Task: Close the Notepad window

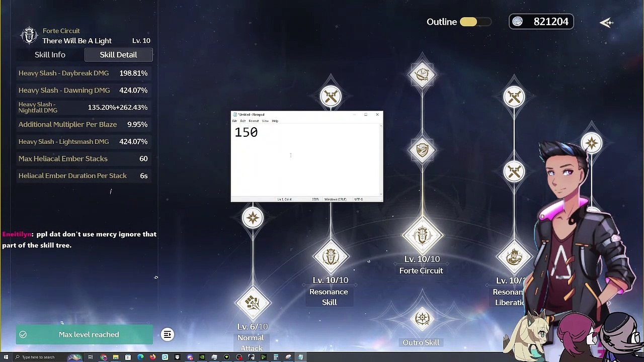Action: (x=377, y=115)
